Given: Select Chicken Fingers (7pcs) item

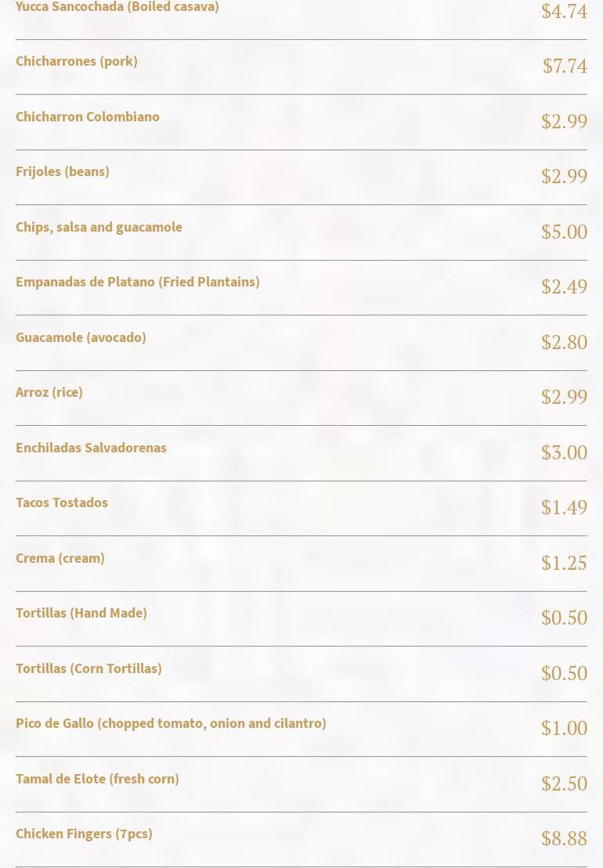Looking at the screenshot, I should coord(84,834).
